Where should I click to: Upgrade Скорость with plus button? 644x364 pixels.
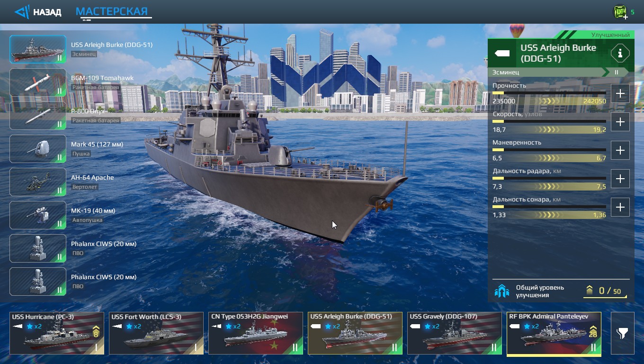pyautogui.click(x=620, y=122)
